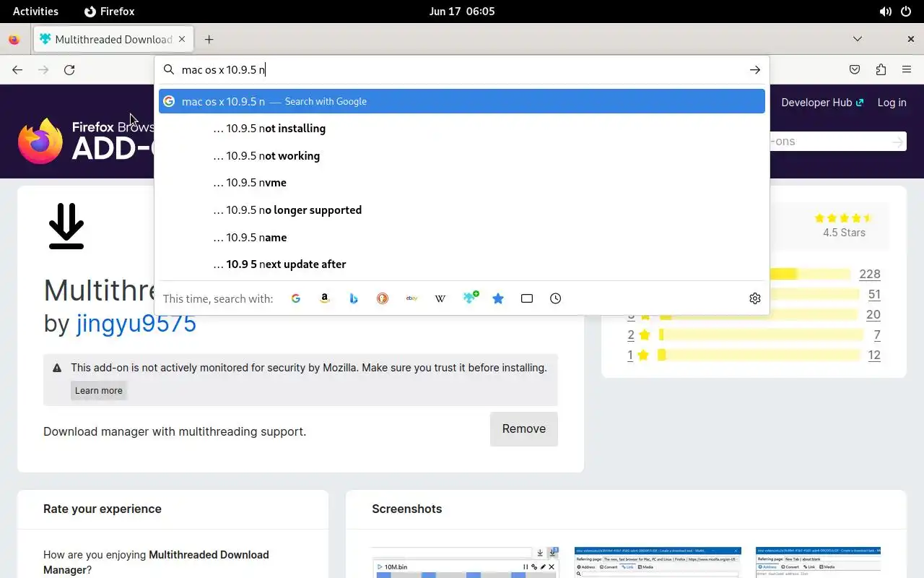
Task: Search this time with DuckDuckGo icon
Action: pyautogui.click(x=383, y=298)
